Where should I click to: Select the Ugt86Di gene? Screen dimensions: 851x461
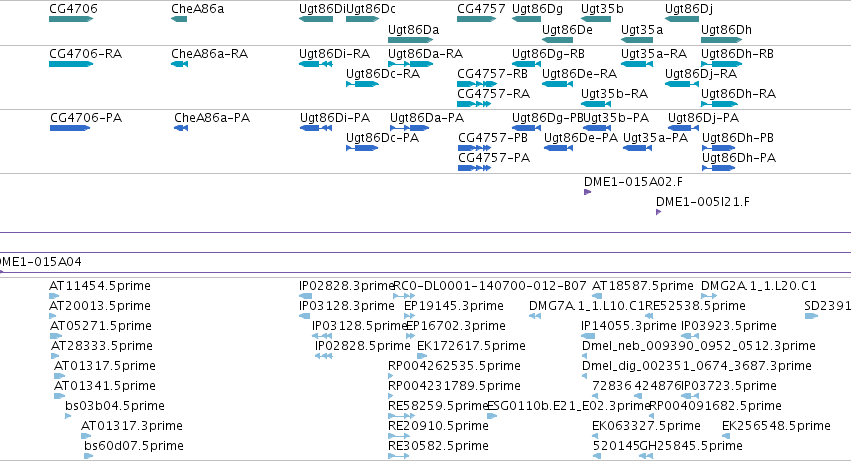coord(316,19)
